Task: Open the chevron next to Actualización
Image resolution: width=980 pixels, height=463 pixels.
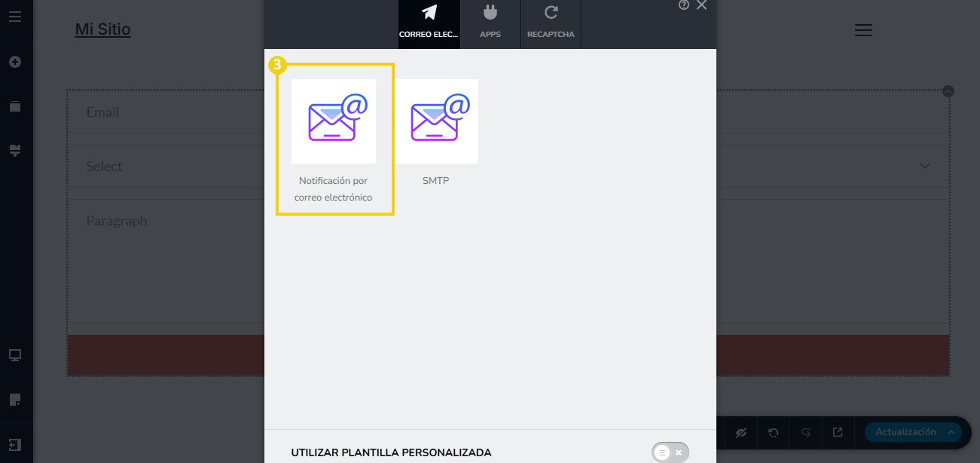Action: [951, 432]
